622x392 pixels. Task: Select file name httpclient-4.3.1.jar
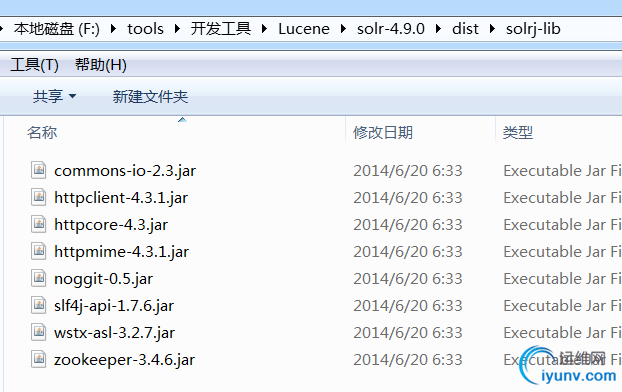pos(121,198)
